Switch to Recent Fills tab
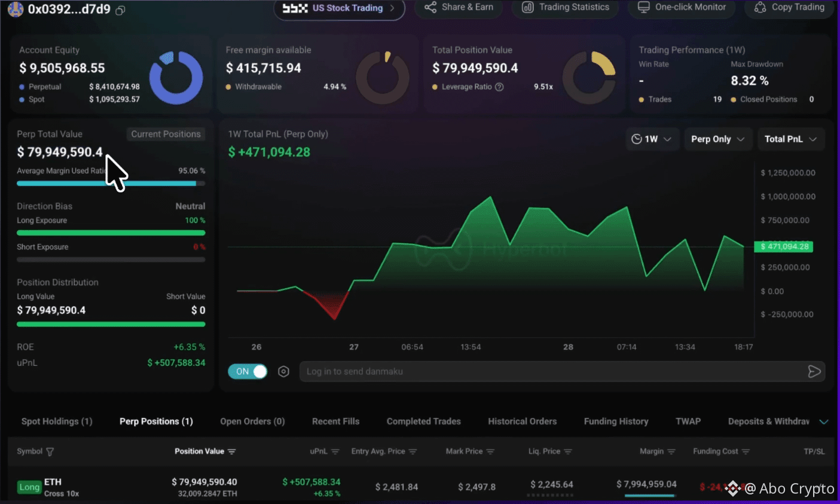 (x=335, y=421)
